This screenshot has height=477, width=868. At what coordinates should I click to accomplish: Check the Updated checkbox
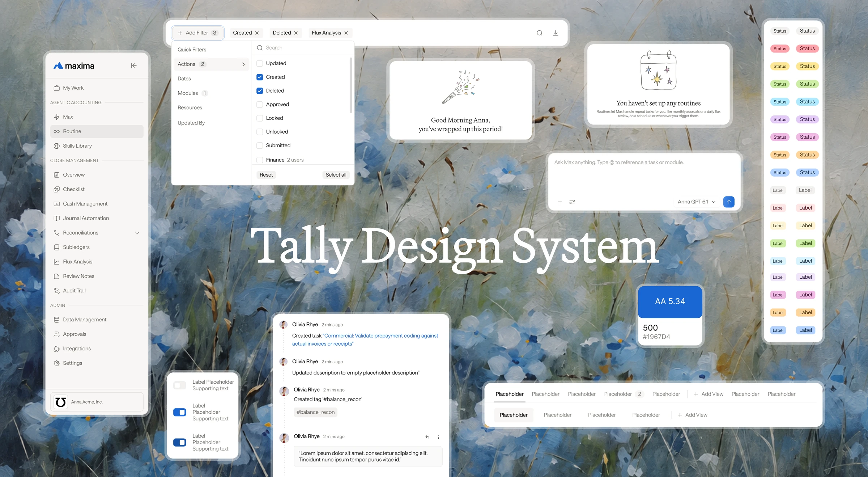tap(260, 63)
